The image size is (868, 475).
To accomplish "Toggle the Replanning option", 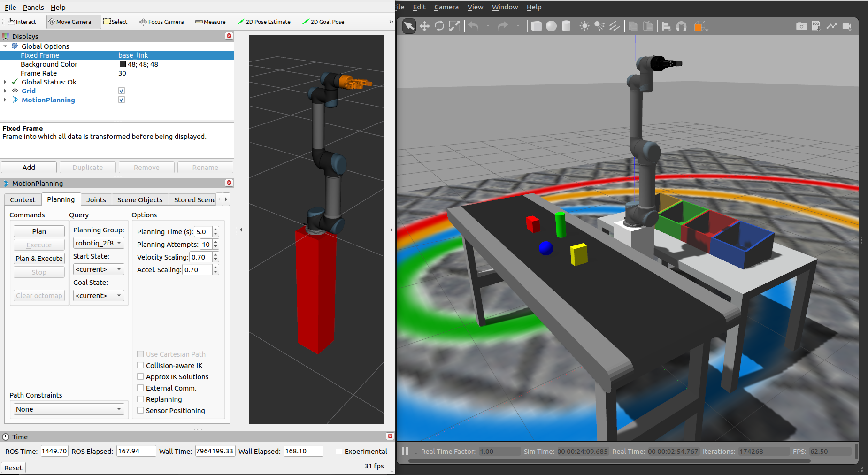I will 140,399.
